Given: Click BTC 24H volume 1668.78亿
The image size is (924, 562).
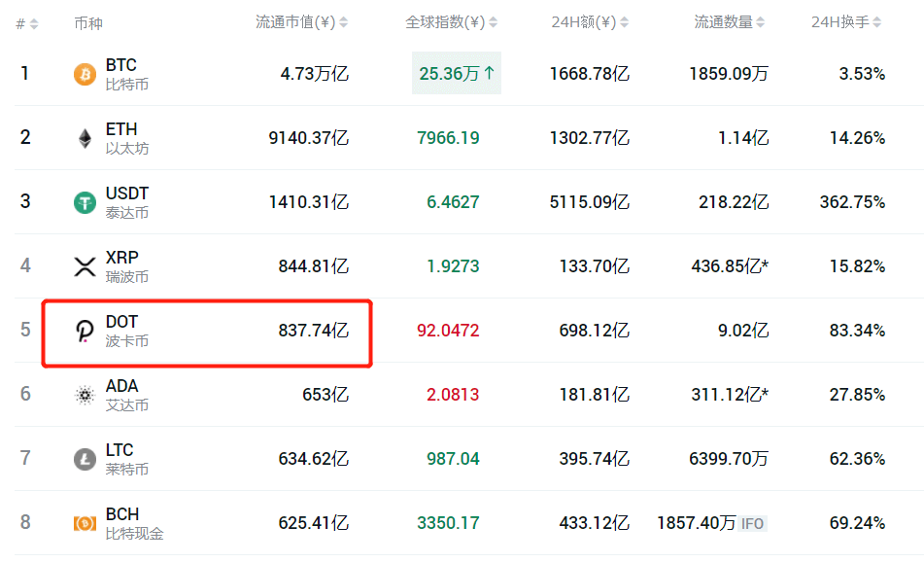Looking at the screenshot, I should pyautogui.click(x=590, y=74).
